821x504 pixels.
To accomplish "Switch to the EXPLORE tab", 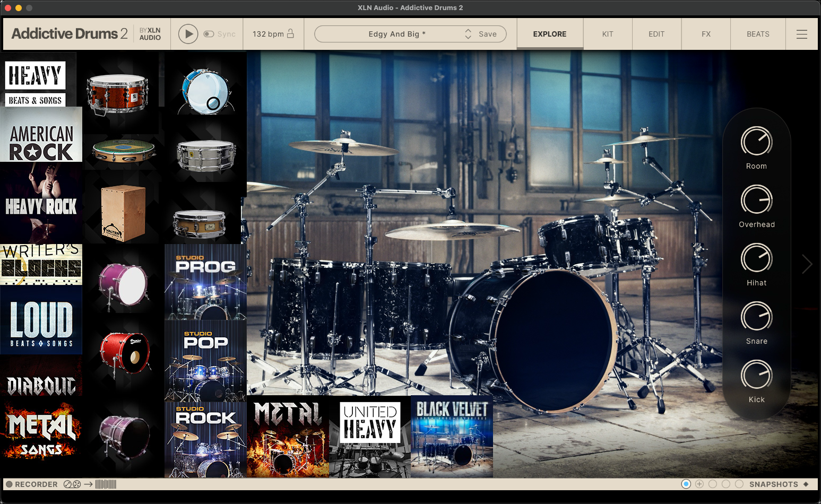I will pyautogui.click(x=550, y=34).
